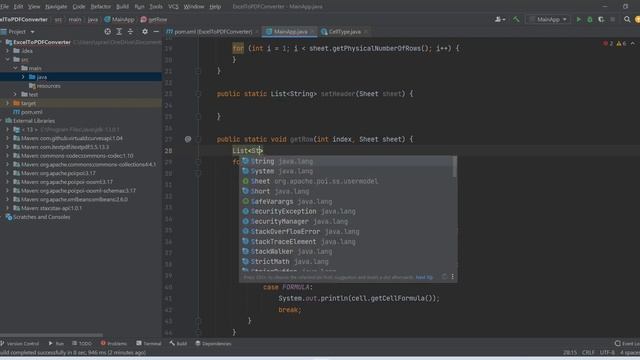Click the UTF-8 encoding status

click(x=607, y=352)
